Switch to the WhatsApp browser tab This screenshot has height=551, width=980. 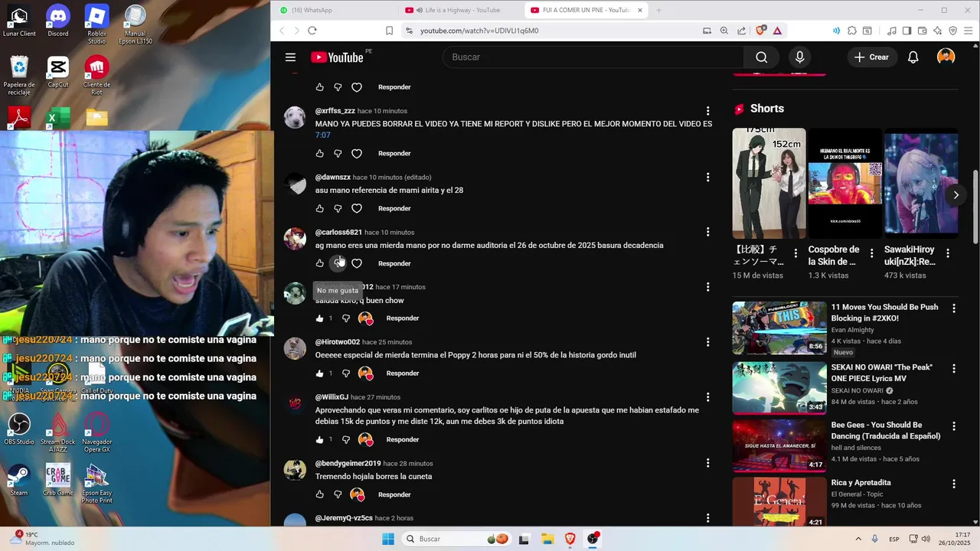[335, 10]
